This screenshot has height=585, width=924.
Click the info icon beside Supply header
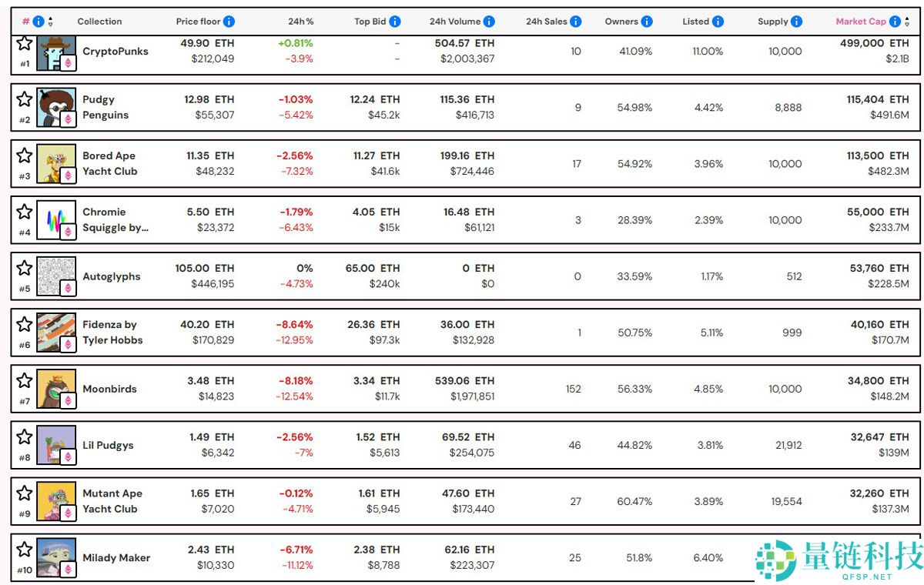pos(795,22)
